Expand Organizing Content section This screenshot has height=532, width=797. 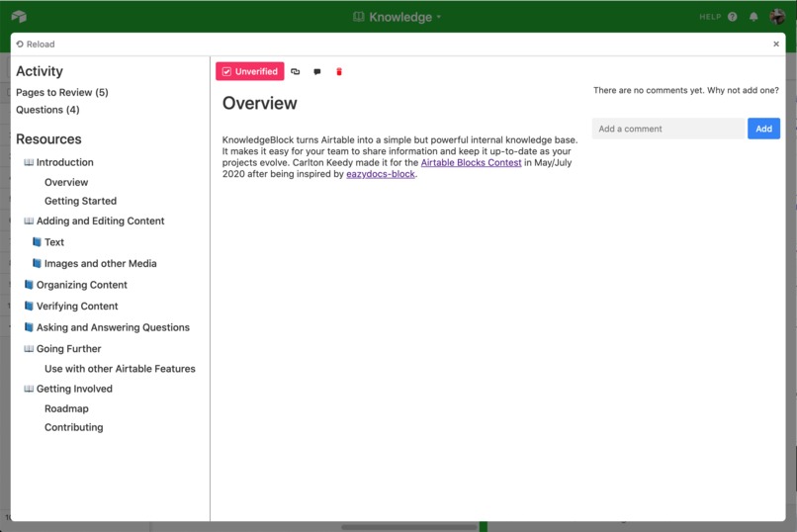pyautogui.click(x=76, y=285)
